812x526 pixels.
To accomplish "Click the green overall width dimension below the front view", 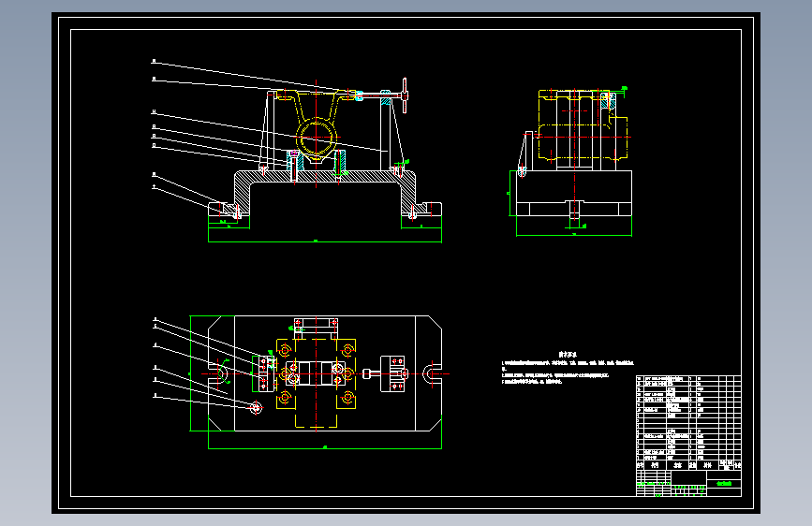I will coord(325,241).
